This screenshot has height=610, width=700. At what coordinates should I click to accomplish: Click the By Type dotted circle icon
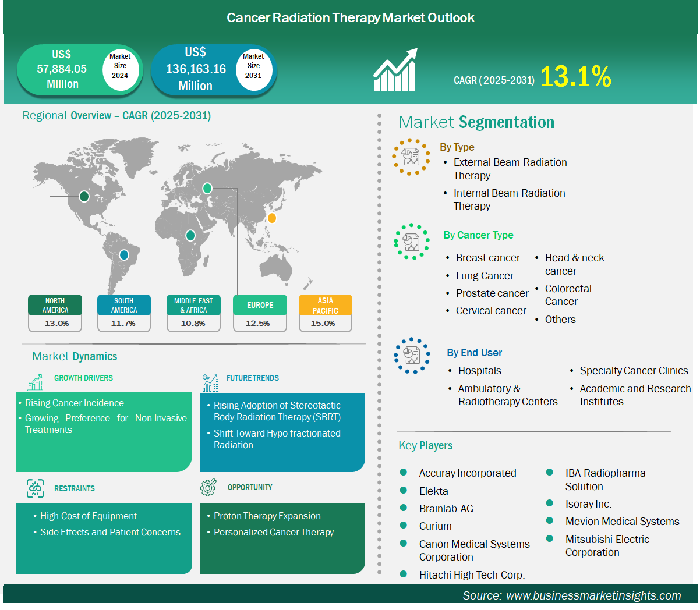tap(411, 157)
